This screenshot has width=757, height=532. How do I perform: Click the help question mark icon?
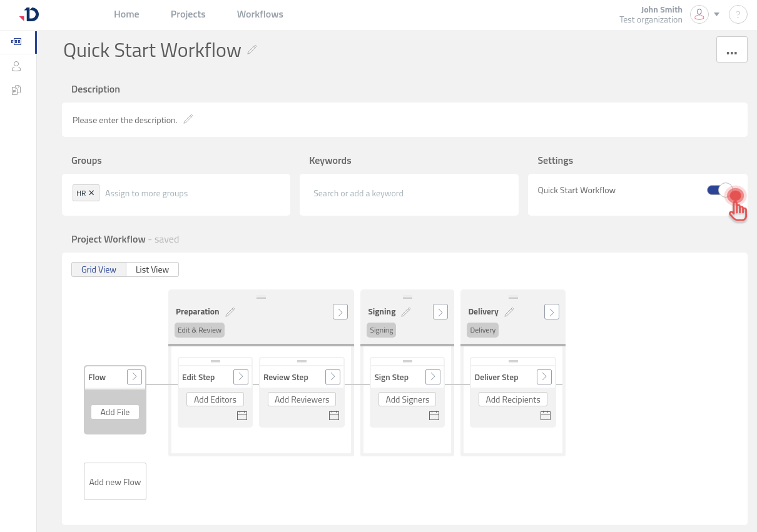point(738,14)
